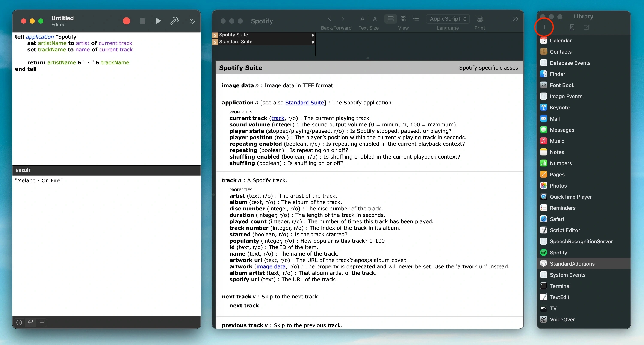Click inside script editor at "end tell"
644x345 pixels.
26,69
